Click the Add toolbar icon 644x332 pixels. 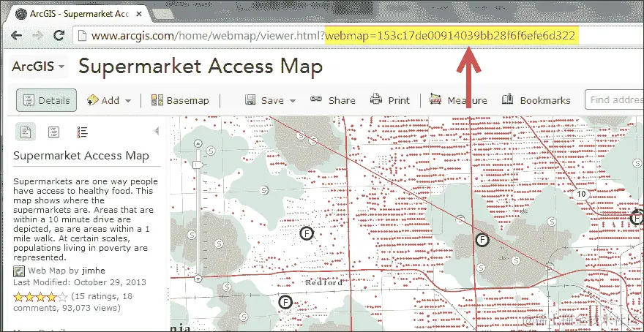[x=93, y=99]
